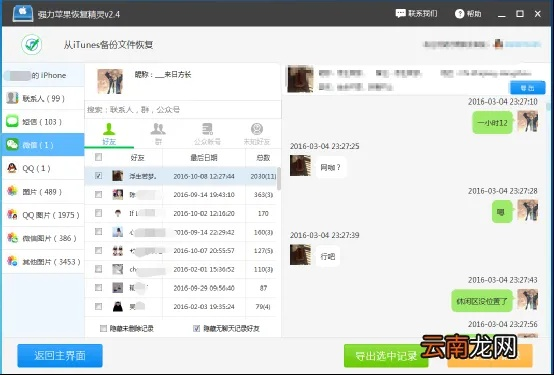Click the app logo in title bar

23,14
